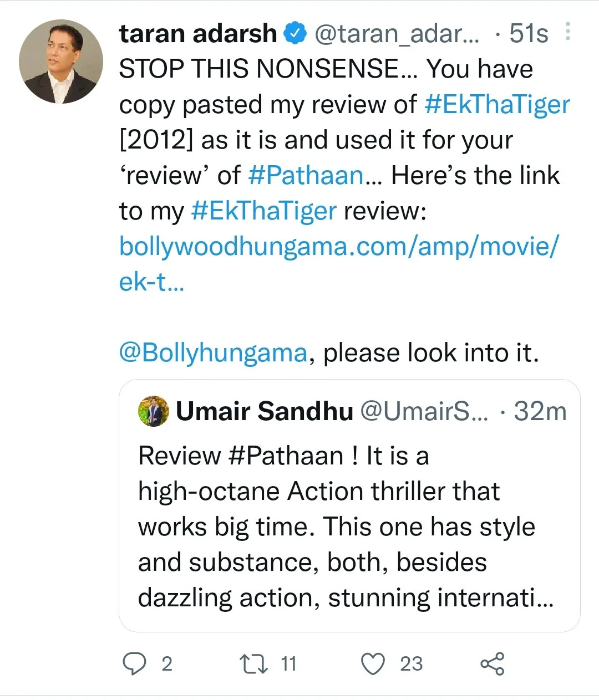The width and height of the screenshot is (599, 700).
Task: Open Umair Sandhu's profile picture
Action: click(x=154, y=412)
